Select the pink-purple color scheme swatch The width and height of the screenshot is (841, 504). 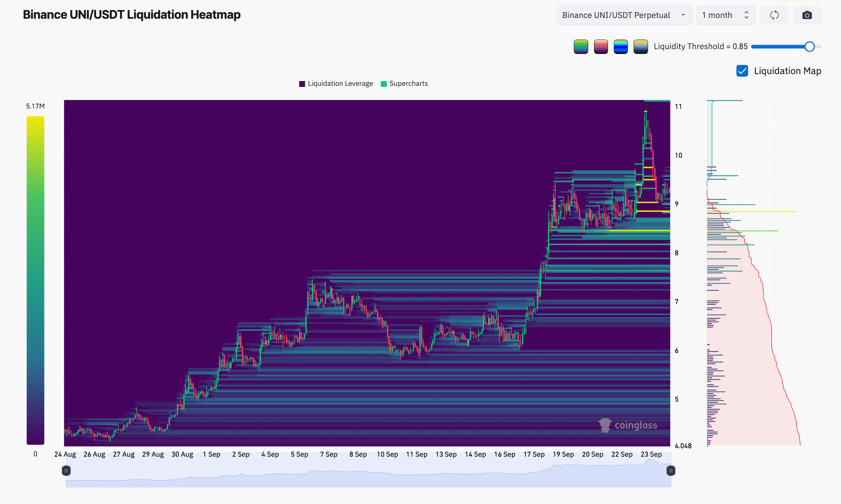point(601,47)
